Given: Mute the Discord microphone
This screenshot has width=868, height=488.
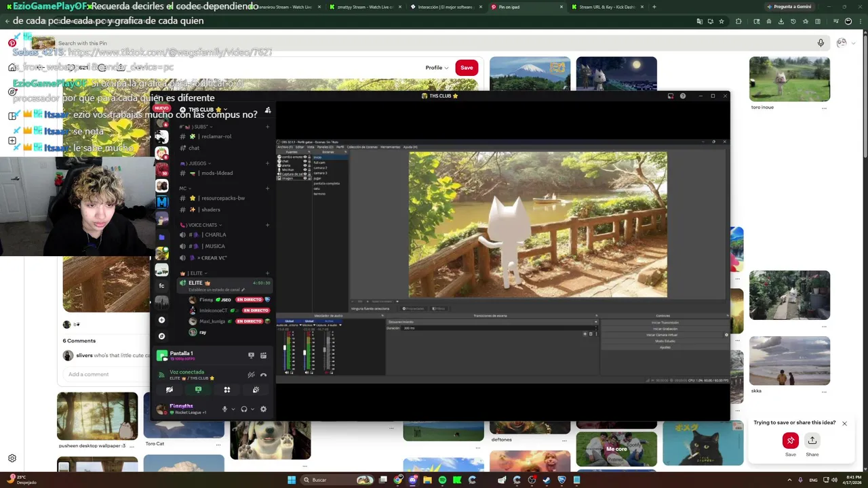Looking at the screenshot, I should click(x=224, y=409).
